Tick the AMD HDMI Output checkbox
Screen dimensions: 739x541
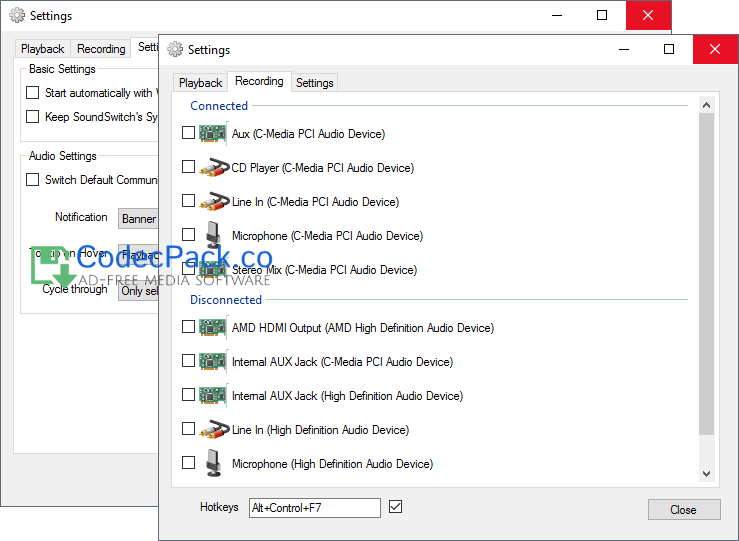(189, 327)
